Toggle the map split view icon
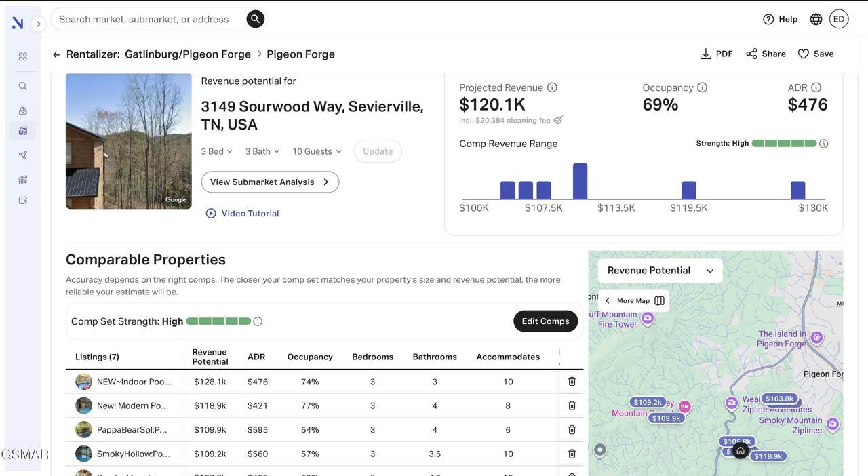The height and width of the screenshot is (476, 868). click(659, 300)
